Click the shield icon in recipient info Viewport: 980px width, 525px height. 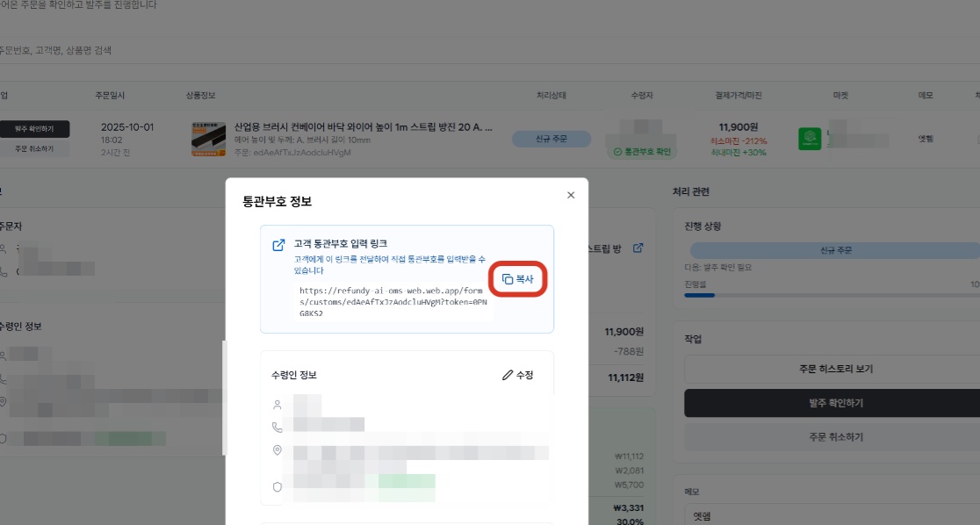277,487
